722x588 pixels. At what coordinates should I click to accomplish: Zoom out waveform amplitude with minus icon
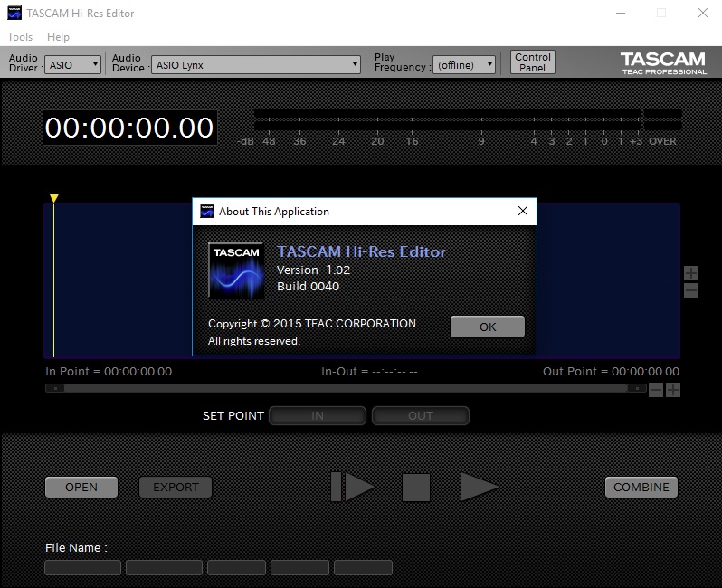coord(690,290)
